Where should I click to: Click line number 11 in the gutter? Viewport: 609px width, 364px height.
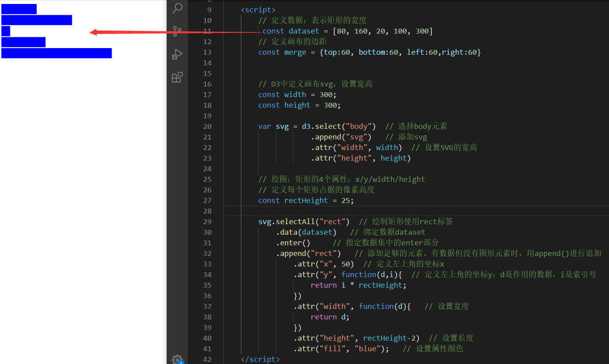click(x=207, y=31)
